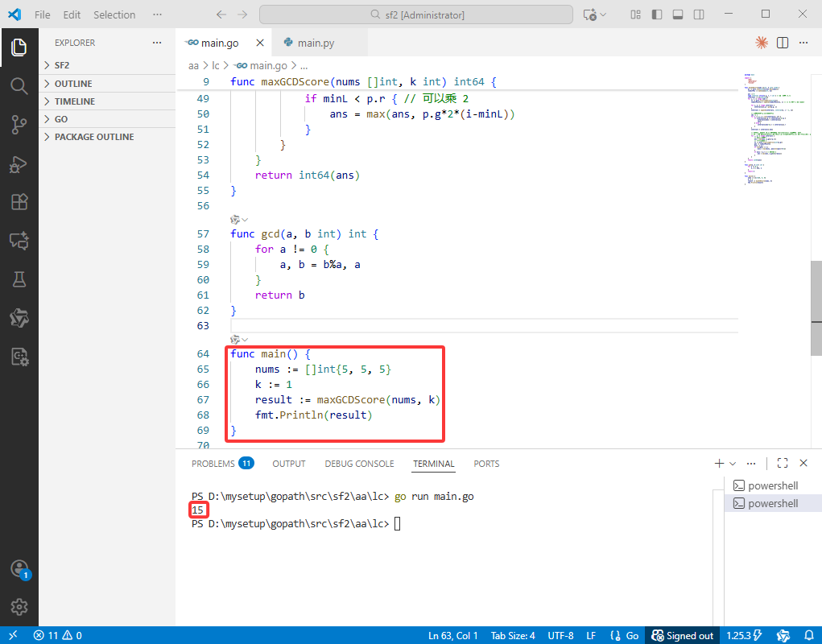Screen dimensions: 822x644
Task: Open the Run and Debug view
Action: coord(19,163)
